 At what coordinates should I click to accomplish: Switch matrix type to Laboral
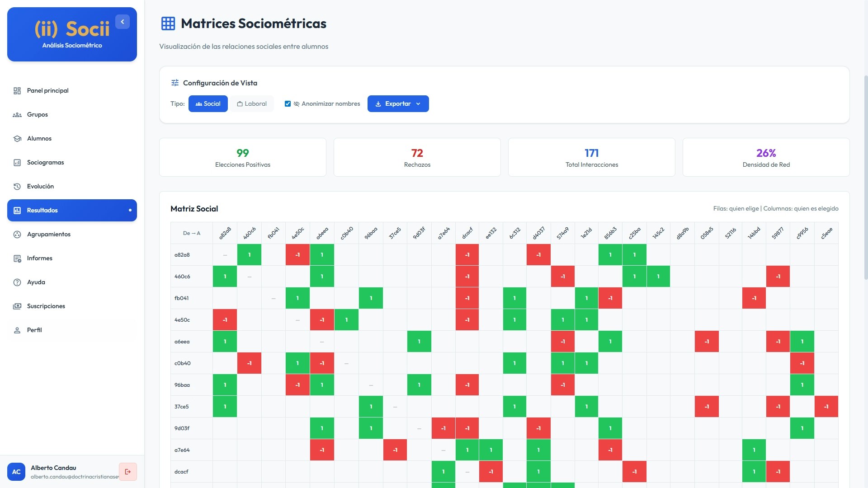tap(252, 103)
